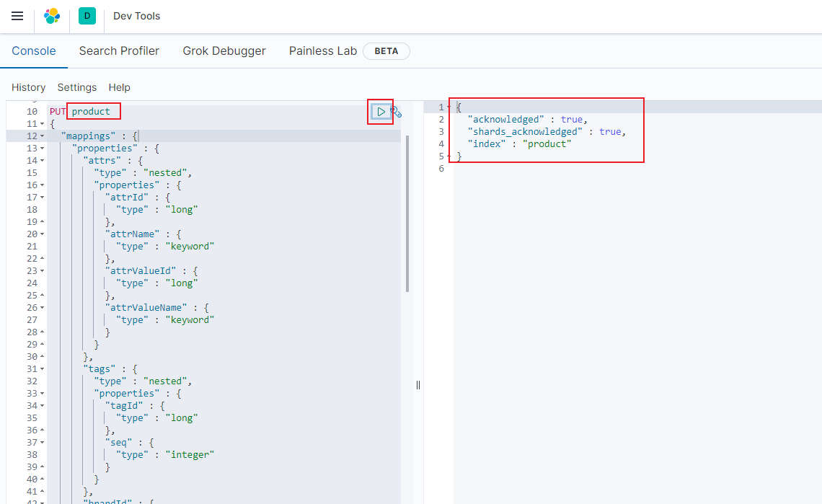This screenshot has height=504, width=822.
Task: Open the wrench request options icon
Action: click(x=396, y=112)
